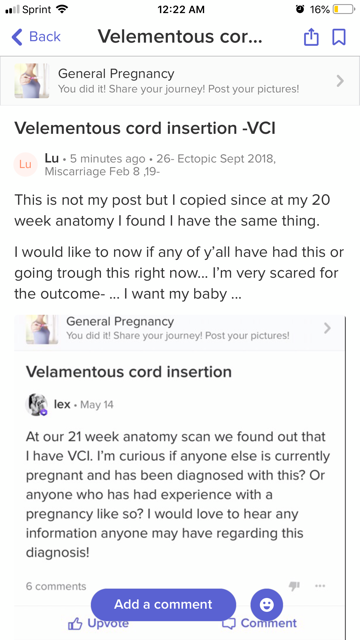Tap the Upvote thumbs-up icon
This screenshot has width=360, height=640.
(75, 624)
